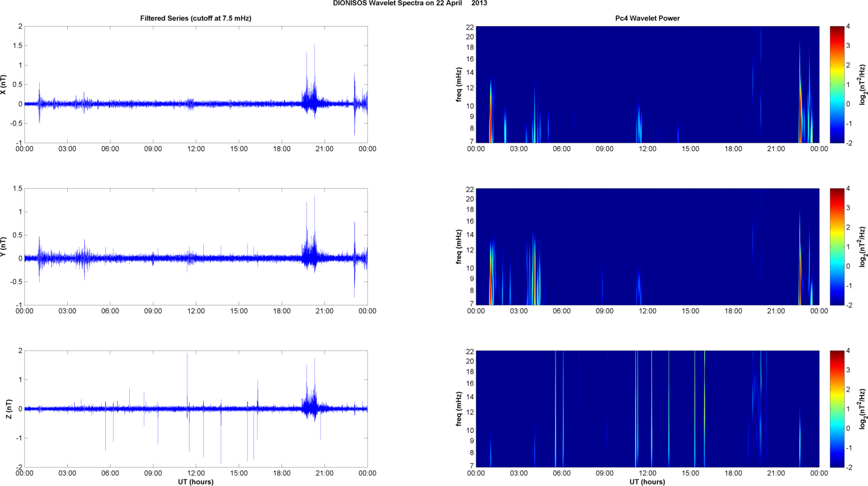The image size is (868, 486).
Task: Click the 'UT (hours)' label under Z series
Action: coord(196,481)
